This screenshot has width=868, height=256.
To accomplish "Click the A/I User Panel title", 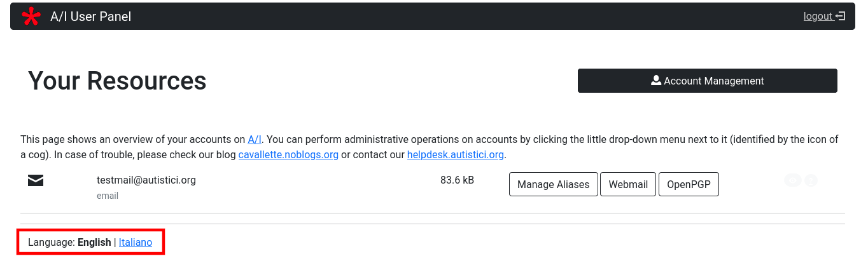I will [90, 17].
